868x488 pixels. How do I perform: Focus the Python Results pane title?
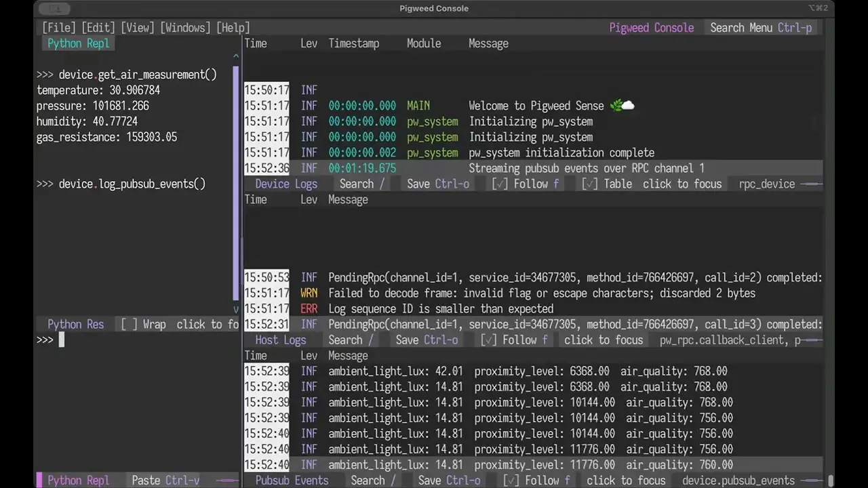coord(75,325)
